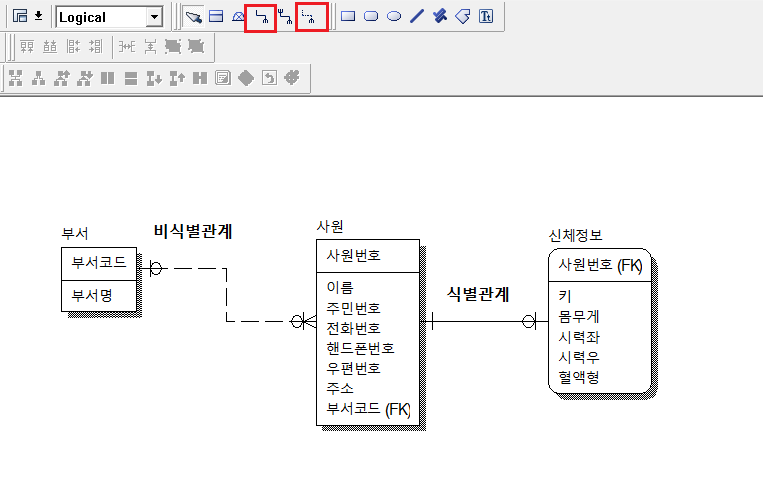Screen dimensions: 763x479
Task: Select the 부서 entity name label
Action: click(x=75, y=234)
